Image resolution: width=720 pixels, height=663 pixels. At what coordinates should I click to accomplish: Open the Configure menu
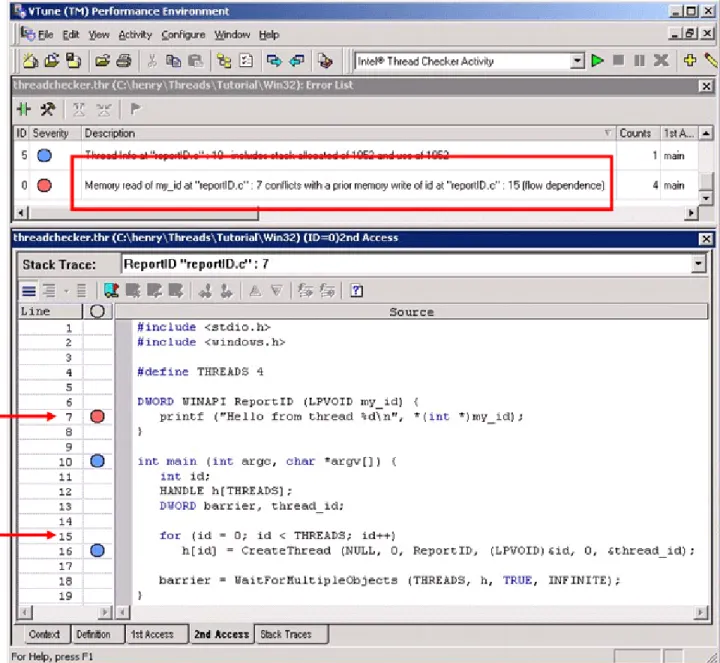coord(183,34)
